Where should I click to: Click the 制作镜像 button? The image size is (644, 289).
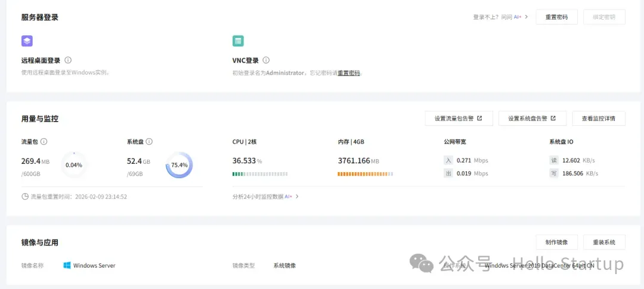(x=556, y=242)
